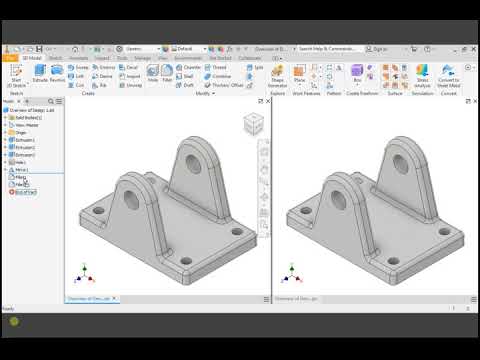Click Convert to Sheet Metal
This screenshot has height=360, width=480.
(x=448, y=76)
